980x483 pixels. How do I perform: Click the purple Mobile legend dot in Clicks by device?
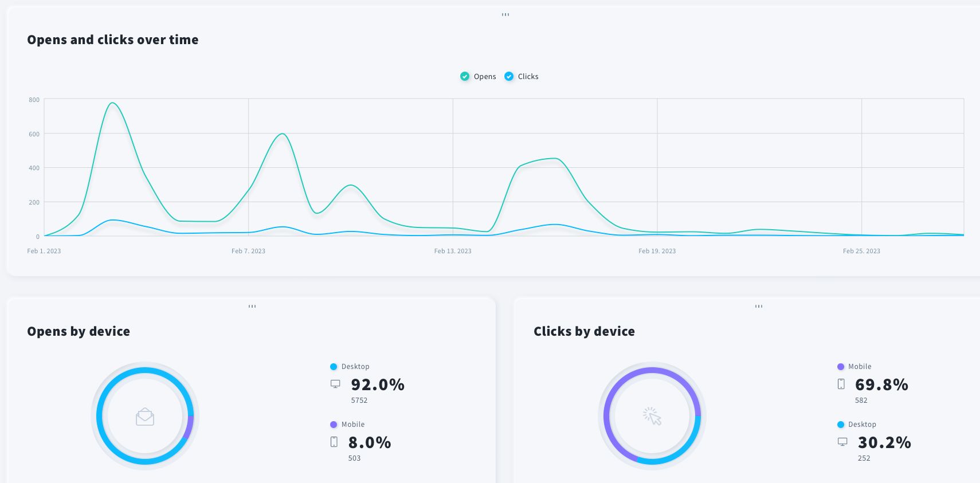click(x=841, y=367)
